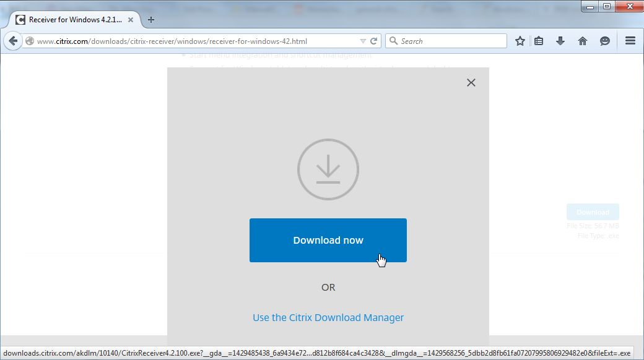Close the download dialog with X
Screen dimensions: 644x360
(x=471, y=82)
